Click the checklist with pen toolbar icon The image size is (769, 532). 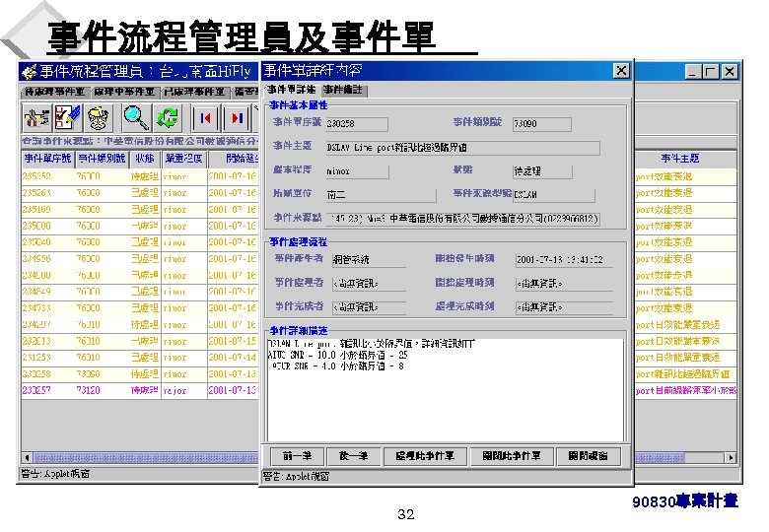point(68,118)
